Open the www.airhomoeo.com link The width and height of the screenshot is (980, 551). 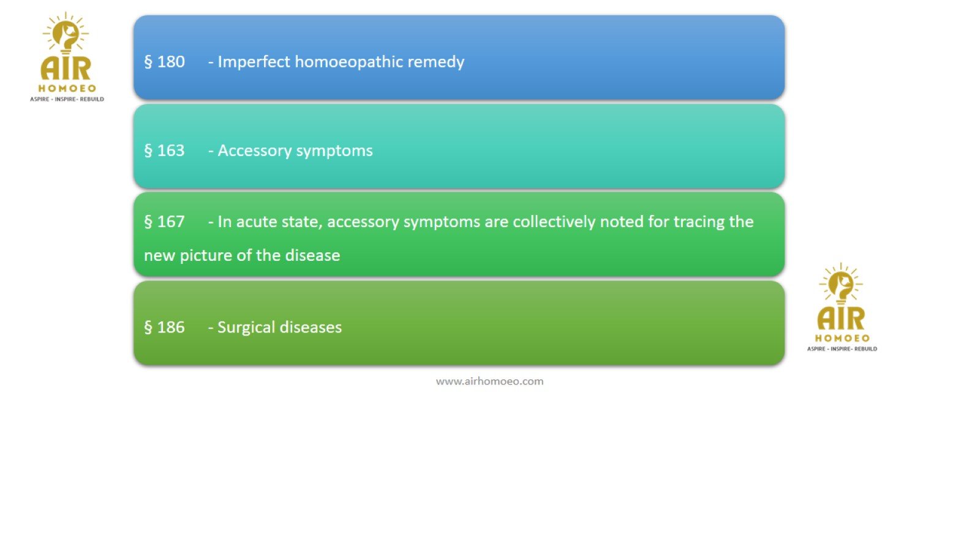point(489,381)
